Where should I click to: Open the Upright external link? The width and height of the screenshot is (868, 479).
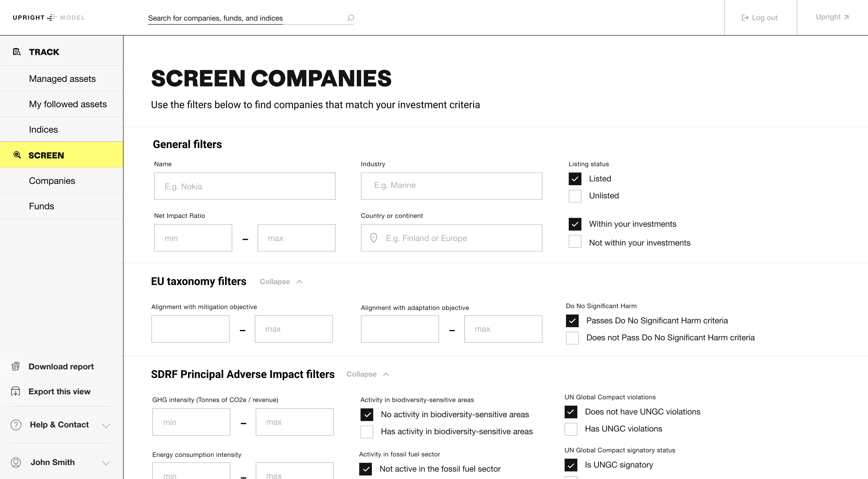click(832, 17)
